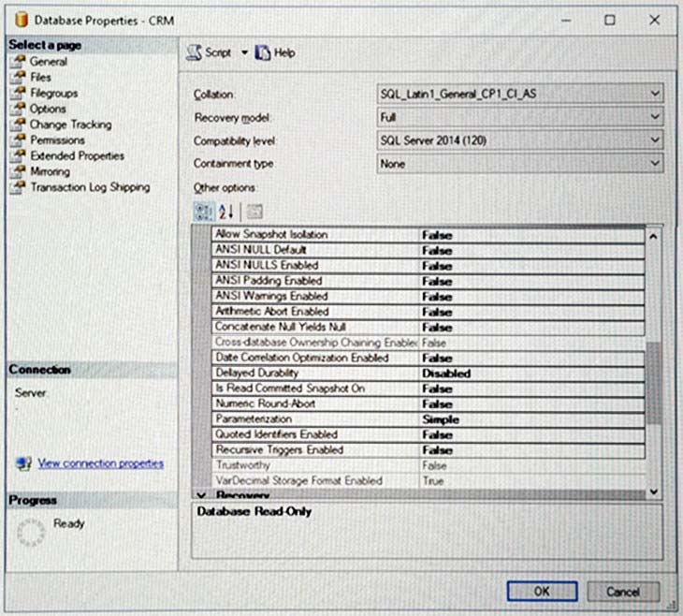Screen dimensions: 683x616
Task: Sort options alphabetically icon
Action: (226, 212)
